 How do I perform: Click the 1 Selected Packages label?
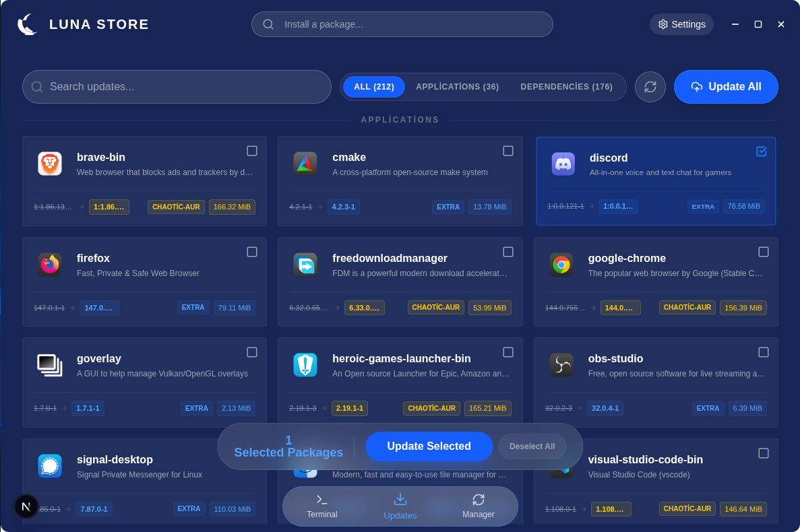coord(288,446)
